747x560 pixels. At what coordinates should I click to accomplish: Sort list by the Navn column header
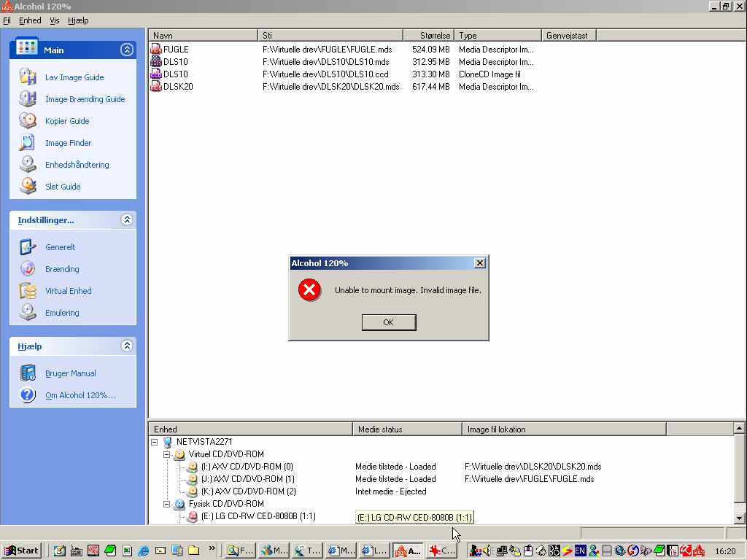[x=204, y=35]
